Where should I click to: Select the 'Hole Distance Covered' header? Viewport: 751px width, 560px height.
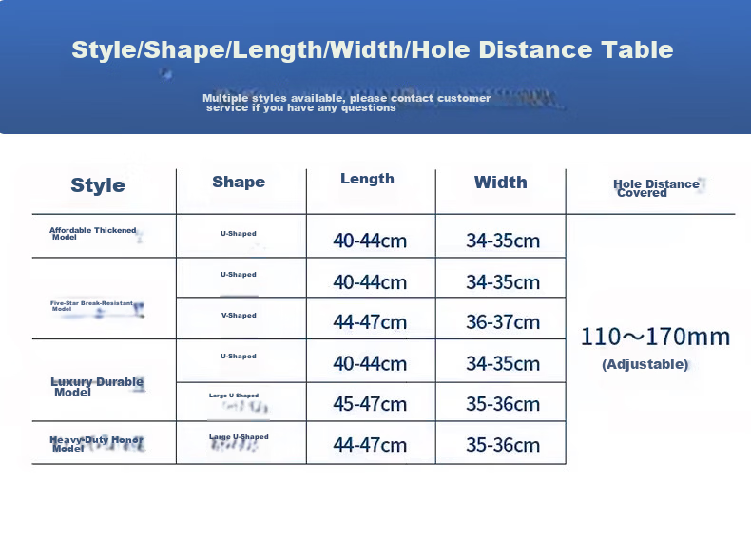pyautogui.click(x=656, y=188)
